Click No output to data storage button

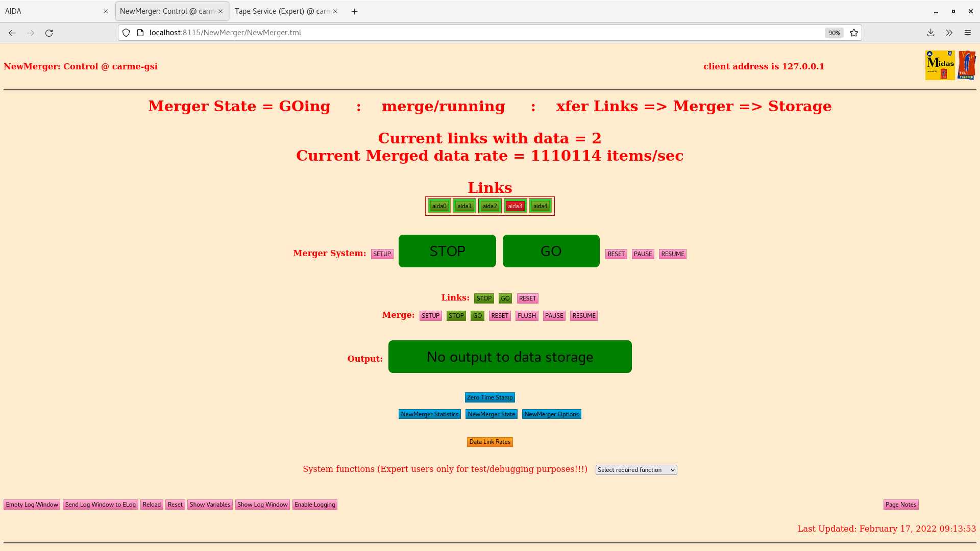pos(509,357)
